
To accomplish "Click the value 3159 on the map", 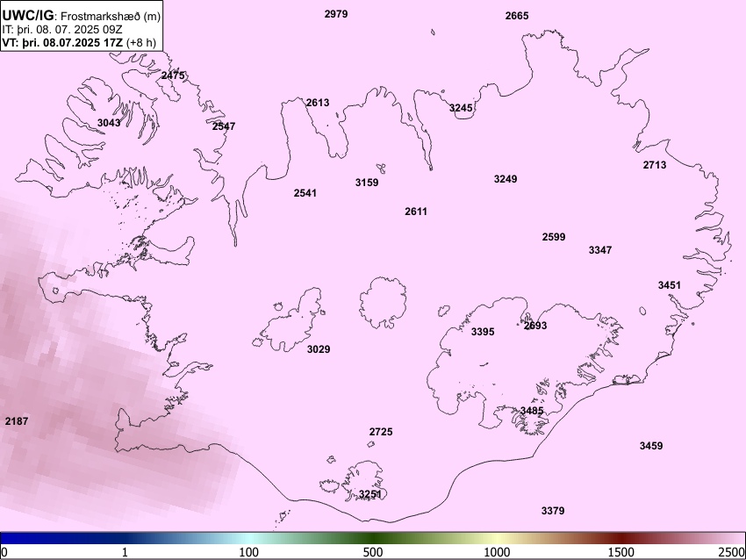I will [x=367, y=183].
